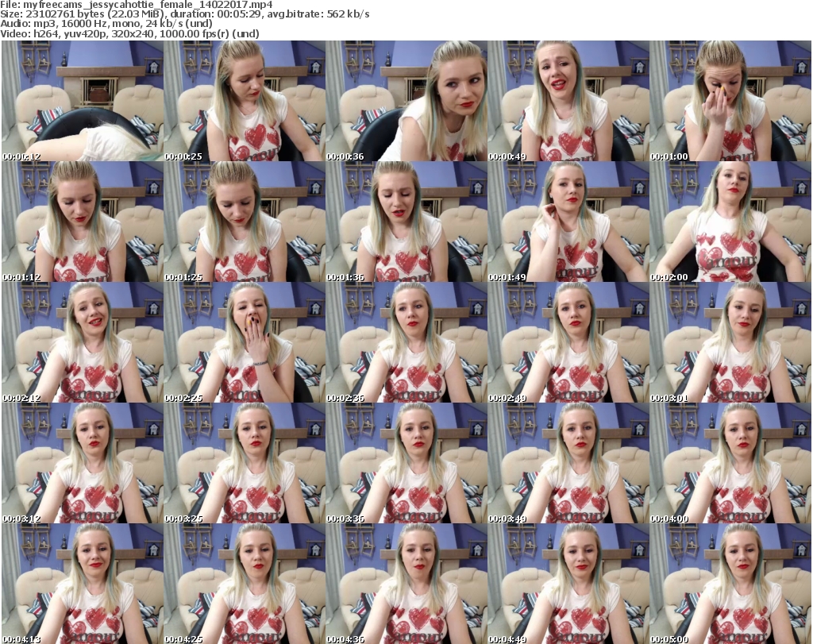This screenshot has width=813, height=644.
Task: Click the yawning frame at 00:02:25
Action: [245, 343]
